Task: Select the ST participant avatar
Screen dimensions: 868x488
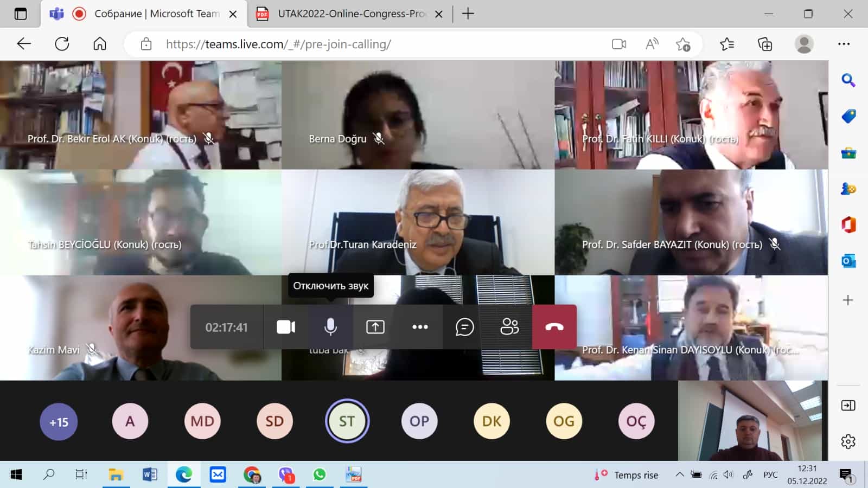Action: pos(347,421)
